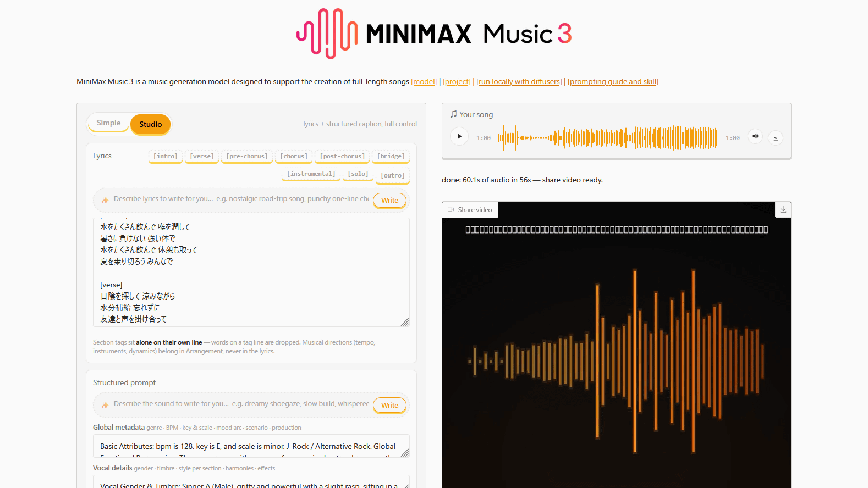The image size is (868, 488).
Task: Insert the [outro] section tag
Action: click(393, 176)
